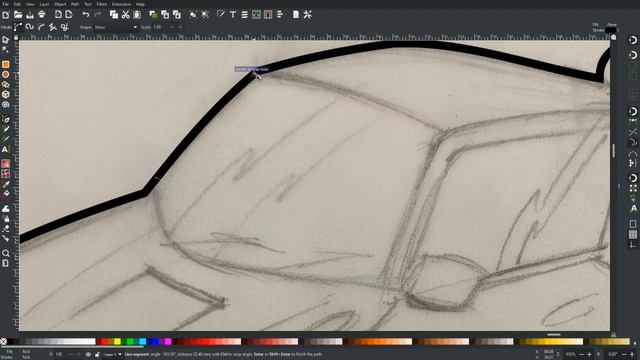The width and height of the screenshot is (640, 360).
Task: Open the Preferences tools icon
Action: tap(308, 15)
